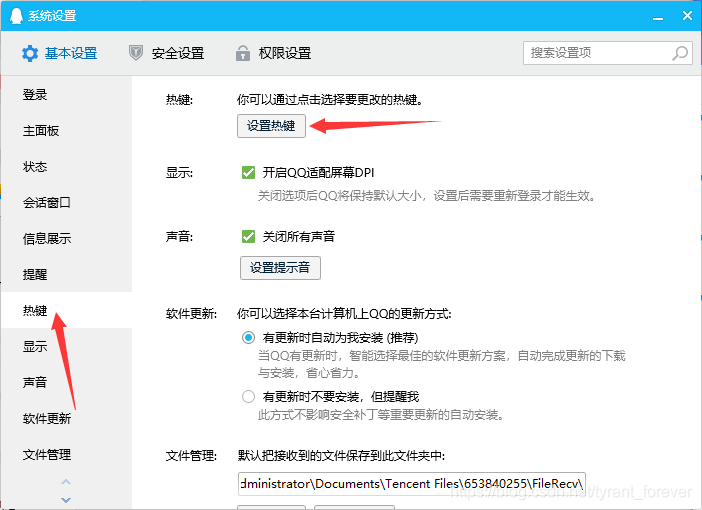This screenshot has height=510, width=702.
Task: Go to 提醒 in the sidebar
Action: [66, 274]
